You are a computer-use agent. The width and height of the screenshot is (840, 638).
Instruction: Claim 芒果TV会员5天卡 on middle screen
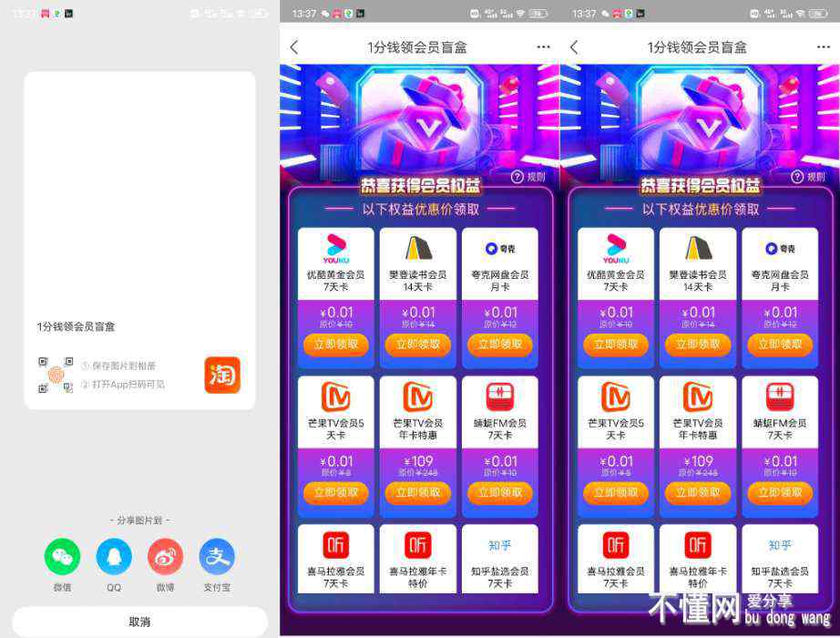336,493
